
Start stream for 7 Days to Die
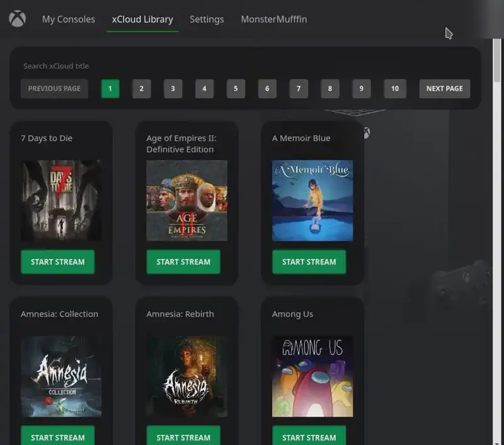(57, 262)
